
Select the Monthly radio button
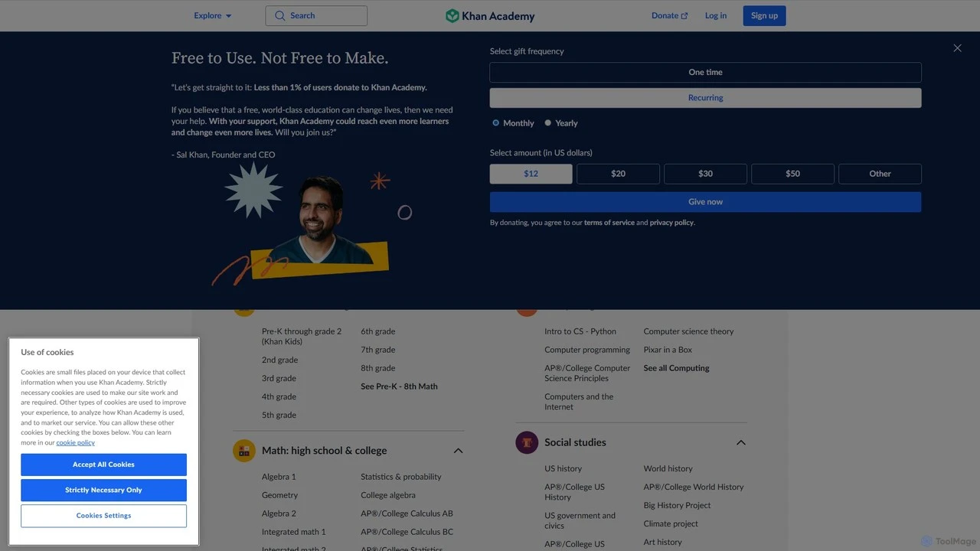[x=496, y=123]
